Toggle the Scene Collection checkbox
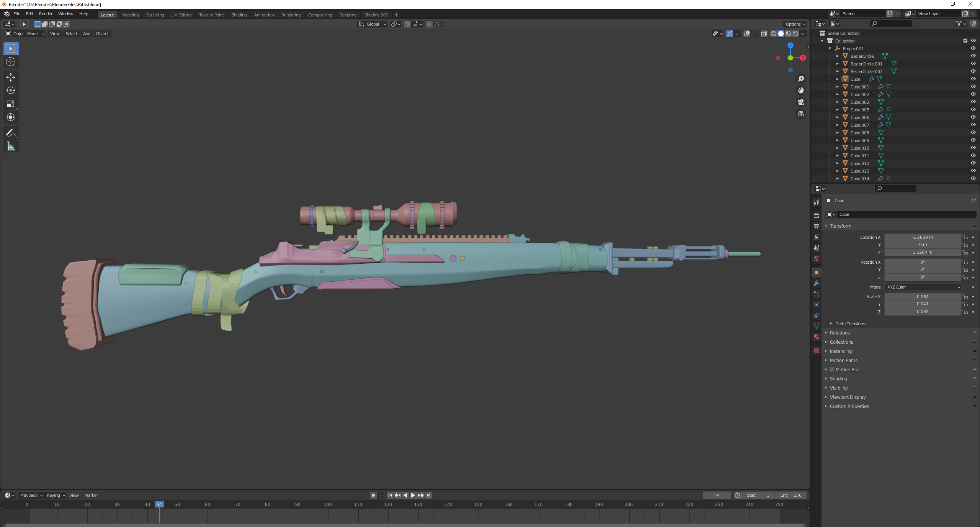Viewport: 980px width, 527px height. pyautogui.click(x=965, y=41)
